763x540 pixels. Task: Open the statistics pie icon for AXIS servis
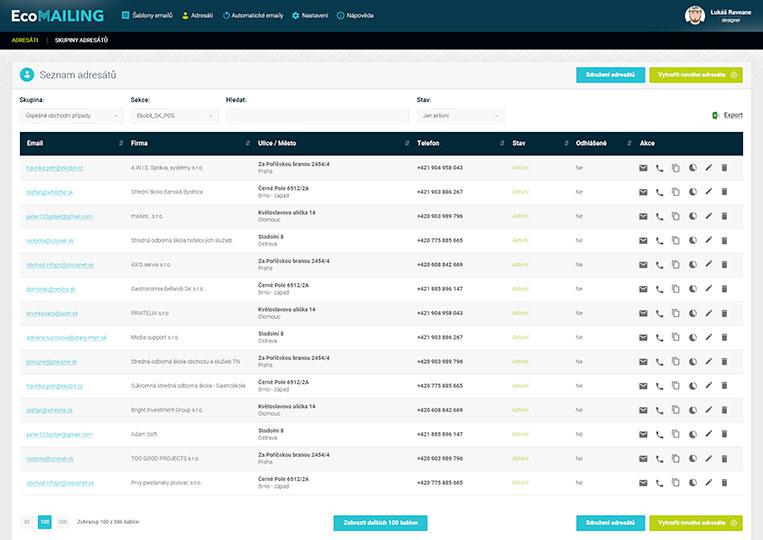pos(692,265)
